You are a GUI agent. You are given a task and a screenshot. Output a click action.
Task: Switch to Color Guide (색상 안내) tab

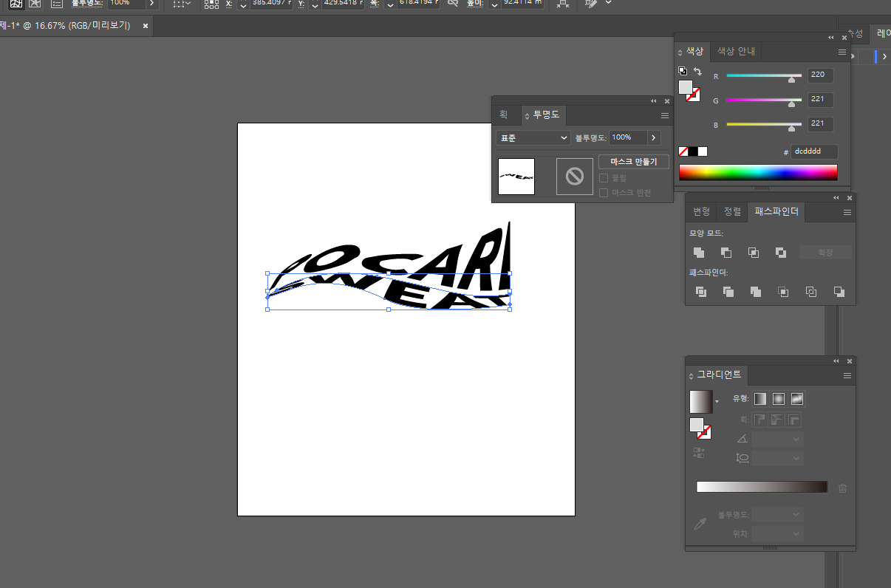(736, 52)
